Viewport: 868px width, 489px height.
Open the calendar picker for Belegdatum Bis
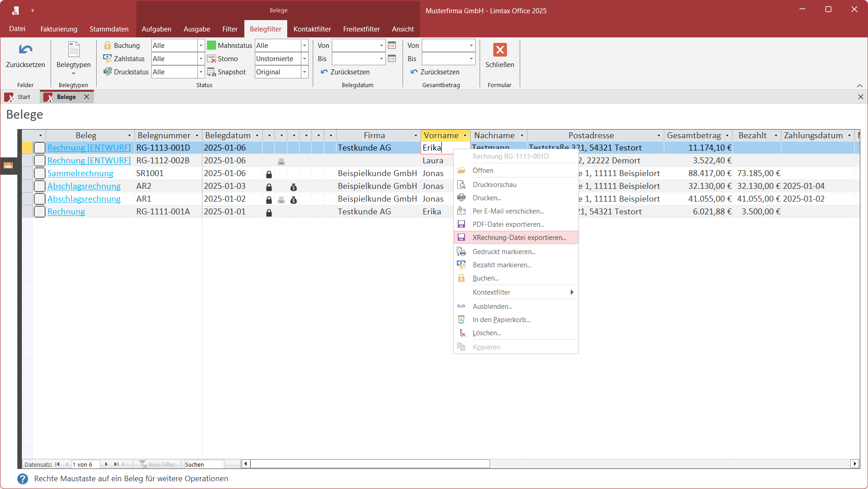tap(392, 58)
